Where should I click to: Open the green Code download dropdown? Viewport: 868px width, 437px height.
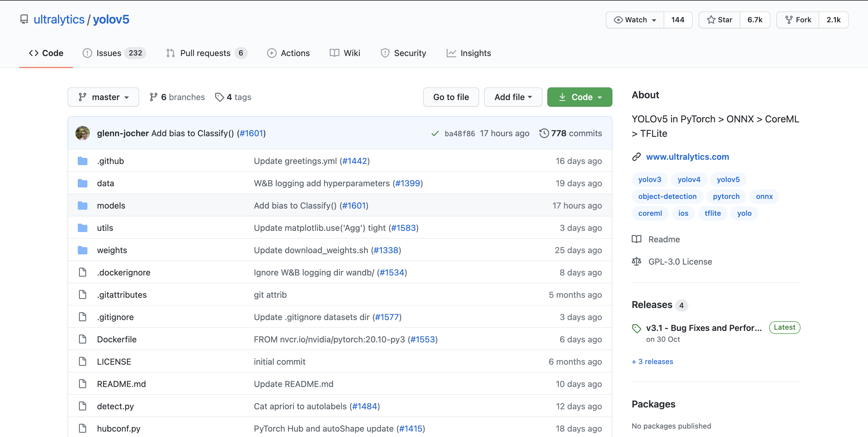pyautogui.click(x=580, y=97)
